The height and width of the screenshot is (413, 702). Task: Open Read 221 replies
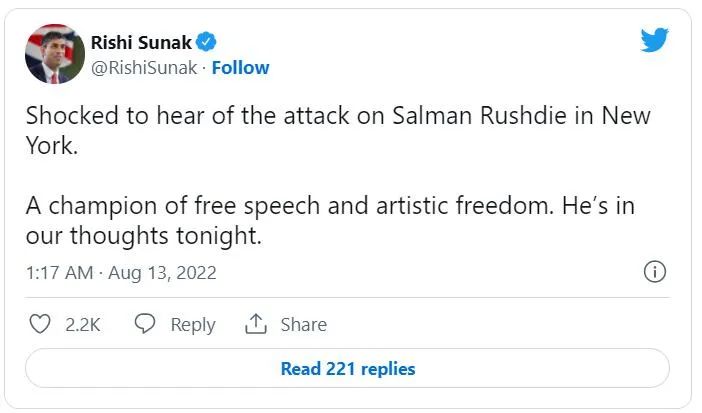[x=347, y=368]
